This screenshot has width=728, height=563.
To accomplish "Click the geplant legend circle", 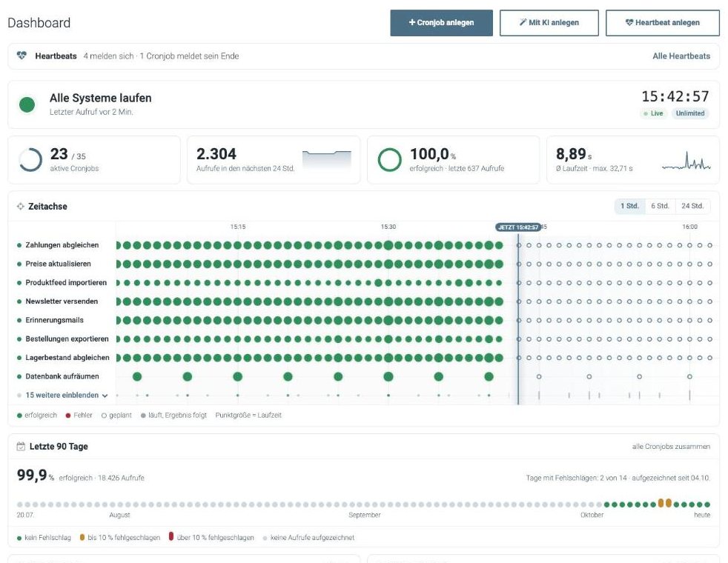I will (x=104, y=416).
